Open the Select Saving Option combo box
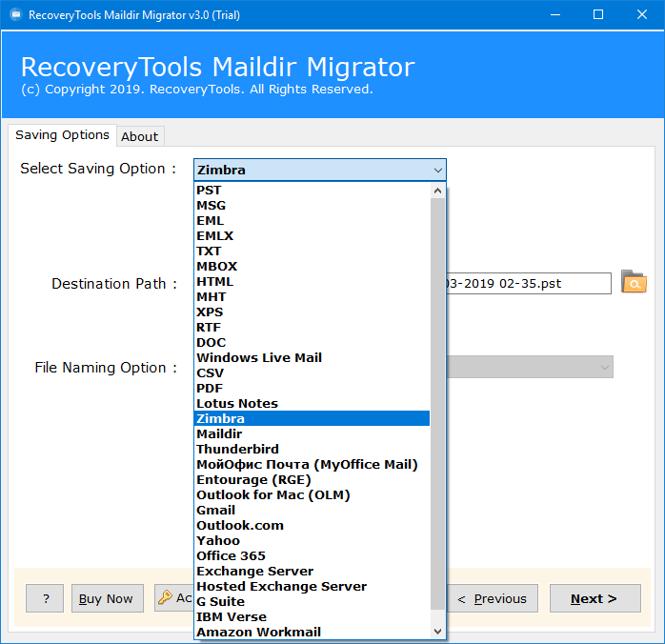The width and height of the screenshot is (665, 644). [320, 170]
